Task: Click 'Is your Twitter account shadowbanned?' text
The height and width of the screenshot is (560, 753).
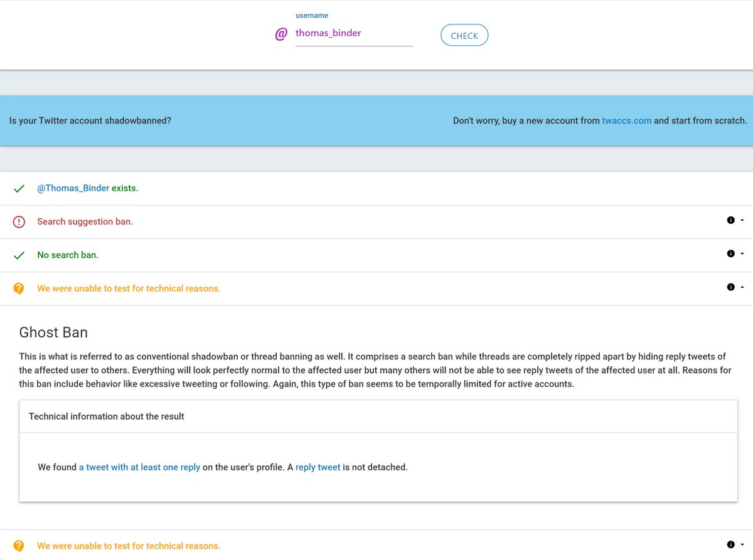Action: [90, 120]
